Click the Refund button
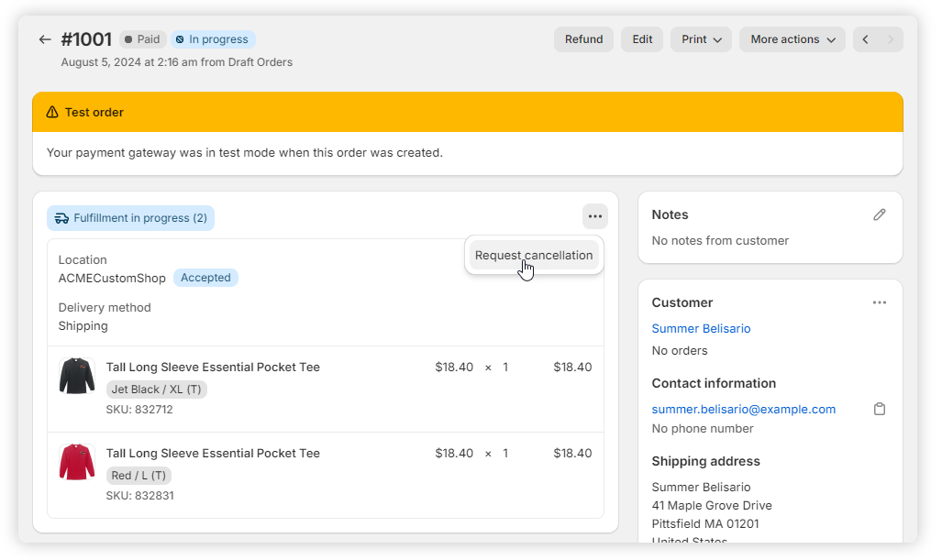This screenshot has height=560, width=942. [x=583, y=39]
